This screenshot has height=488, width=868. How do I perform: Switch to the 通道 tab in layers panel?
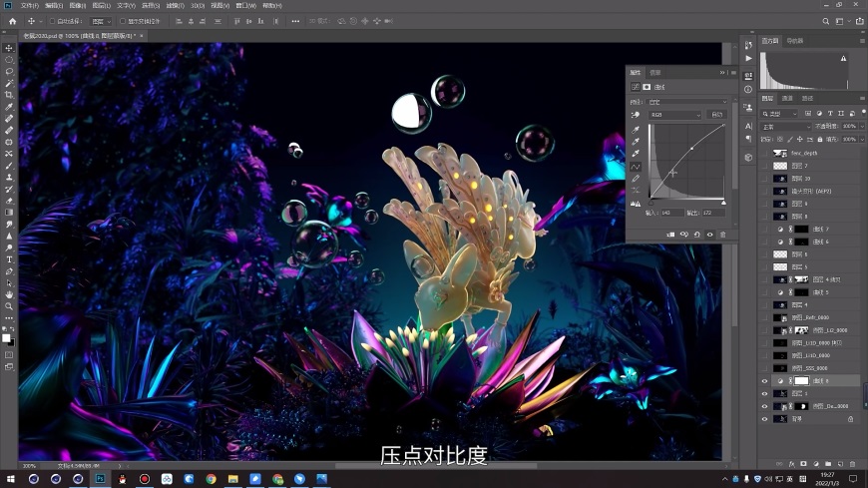[787, 98]
